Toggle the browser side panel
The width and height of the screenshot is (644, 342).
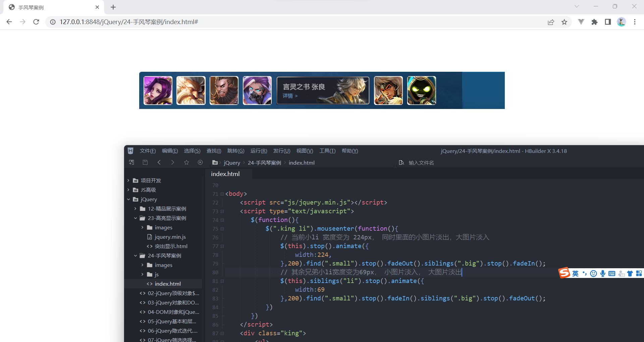[608, 22]
